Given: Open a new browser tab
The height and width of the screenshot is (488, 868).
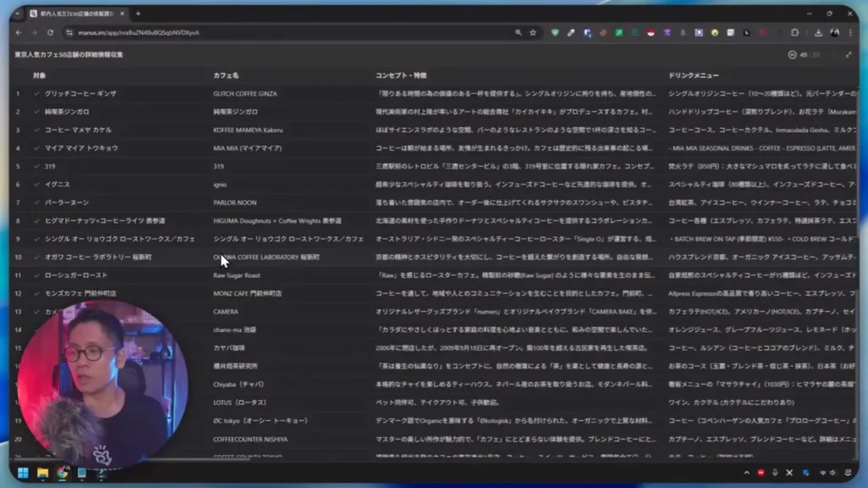Looking at the screenshot, I should (138, 14).
